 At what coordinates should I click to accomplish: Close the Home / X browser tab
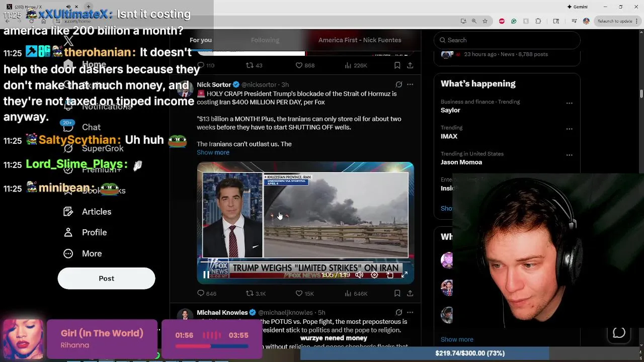[x=76, y=7]
